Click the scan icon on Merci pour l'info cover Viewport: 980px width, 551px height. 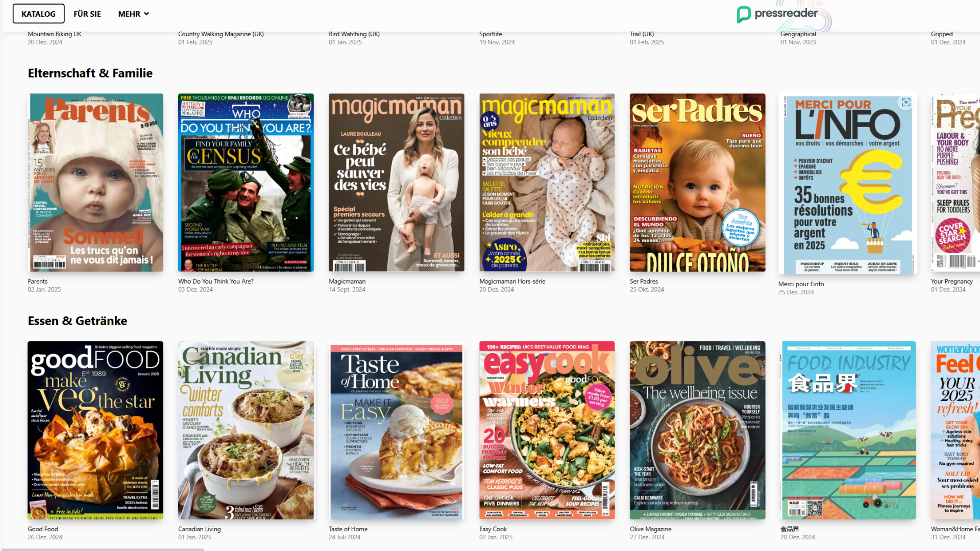[x=906, y=103]
